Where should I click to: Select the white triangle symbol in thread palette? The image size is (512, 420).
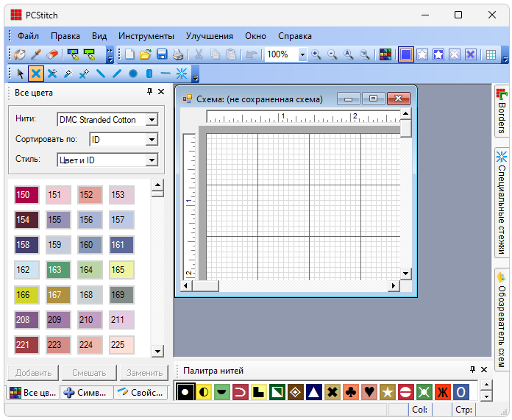point(314,391)
